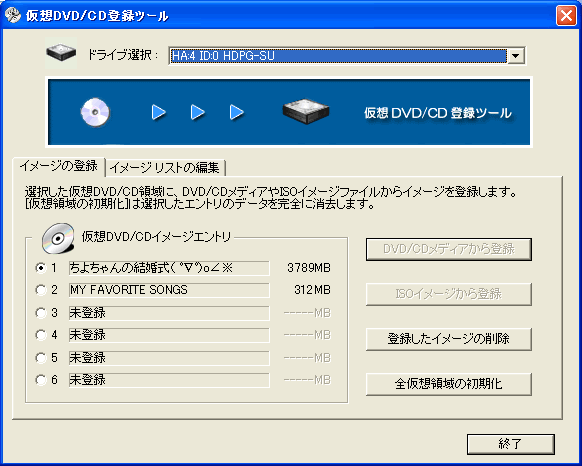The image size is (582, 466).
Task: Click the hard drive icon beside ドライブ選択
Action: pyautogui.click(x=61, y=53)
